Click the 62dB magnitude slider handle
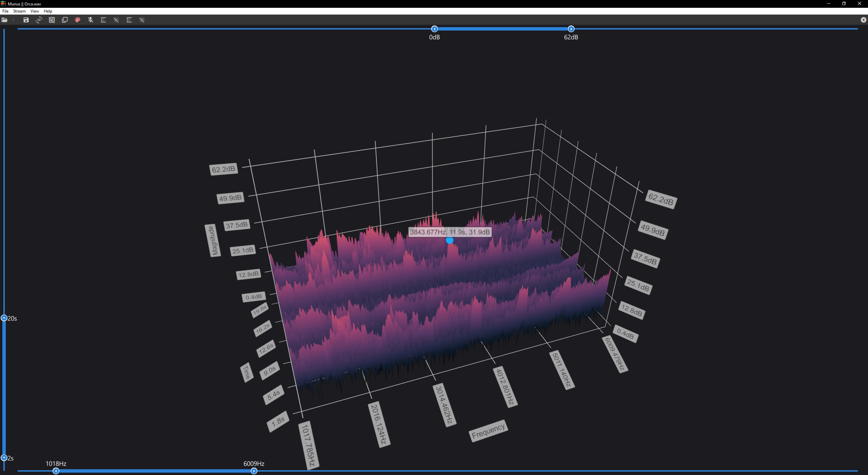Image resolution: width=868 pixels, height=475 pixels. [x=571, y=29]
